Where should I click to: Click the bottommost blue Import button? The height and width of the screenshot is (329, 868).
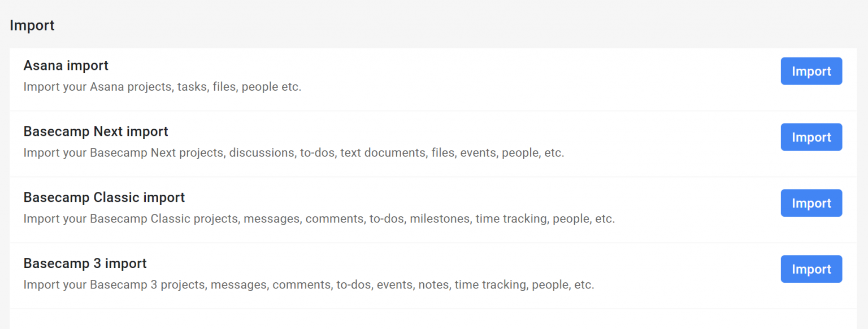click(811, 269)
